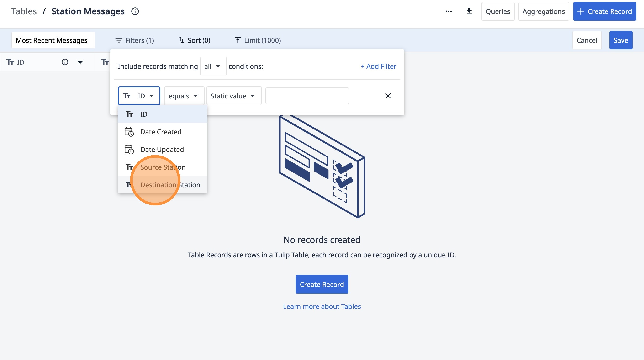Open the 'all' conditions matching dropdown
Viewport: 644px width, 360px height.
pos(213,66)
